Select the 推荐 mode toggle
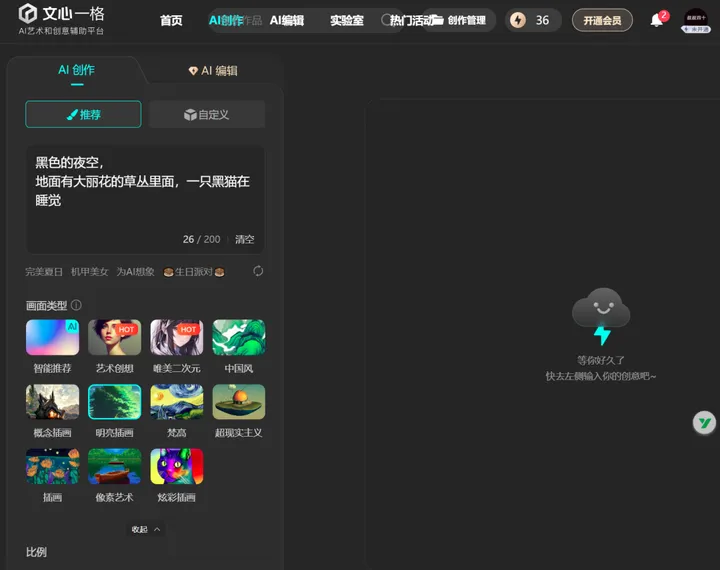The image size is (720, 570). pos(83,115)
